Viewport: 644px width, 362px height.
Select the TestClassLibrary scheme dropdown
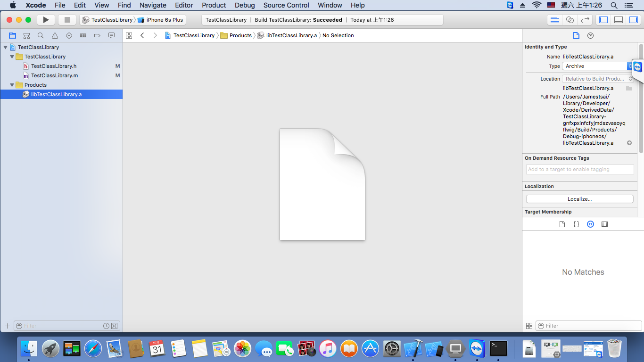pos(107,20)
